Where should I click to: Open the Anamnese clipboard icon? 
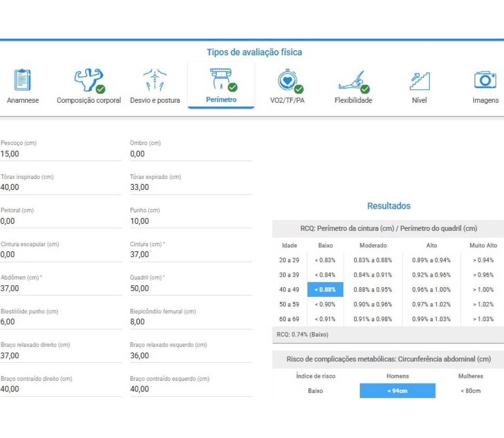point(22,80)
